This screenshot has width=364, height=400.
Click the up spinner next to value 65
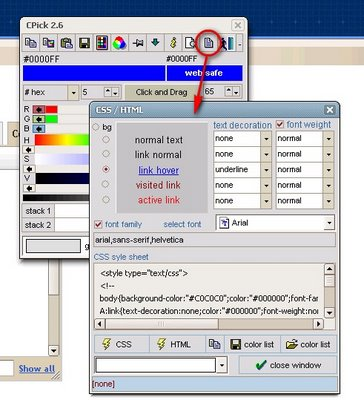(229, 90)
